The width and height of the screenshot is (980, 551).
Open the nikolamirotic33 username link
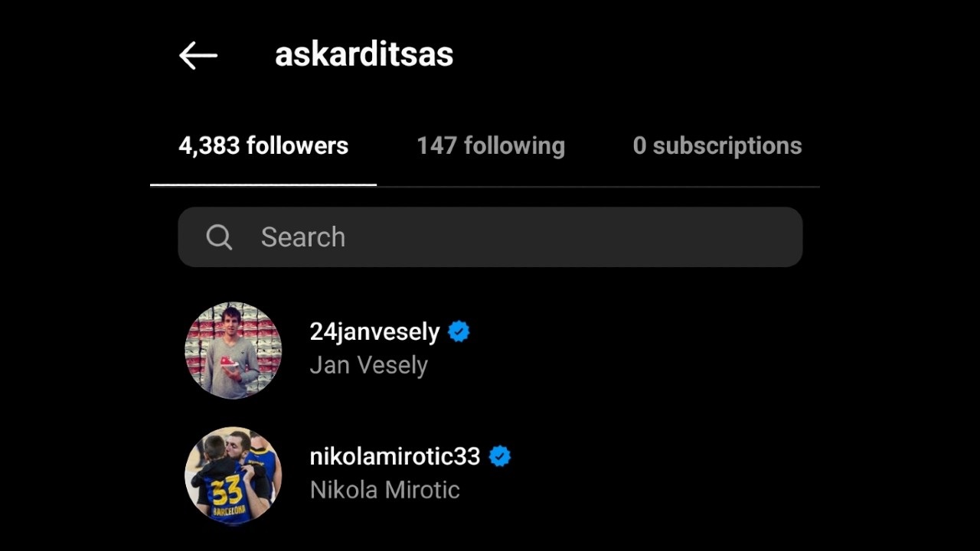[x=394, y=457]
